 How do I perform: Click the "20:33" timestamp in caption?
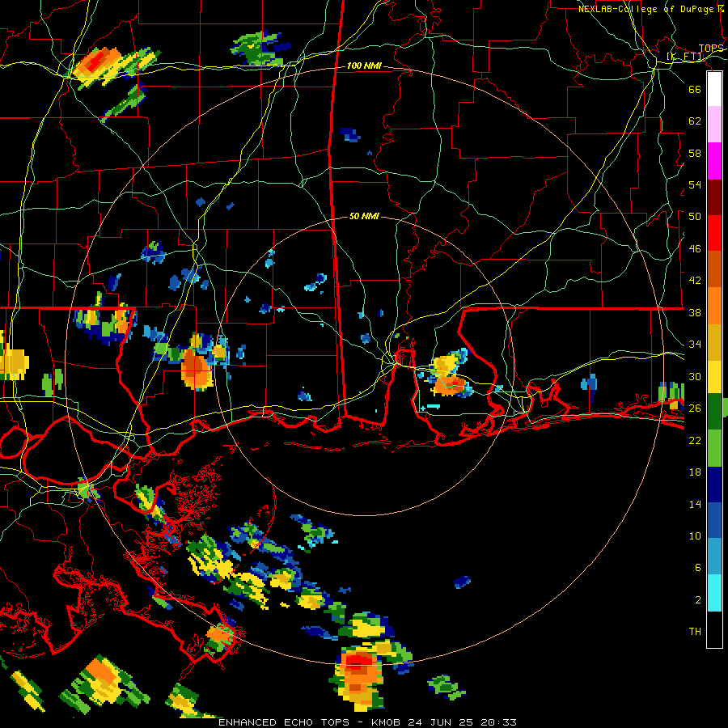point(497,722)
